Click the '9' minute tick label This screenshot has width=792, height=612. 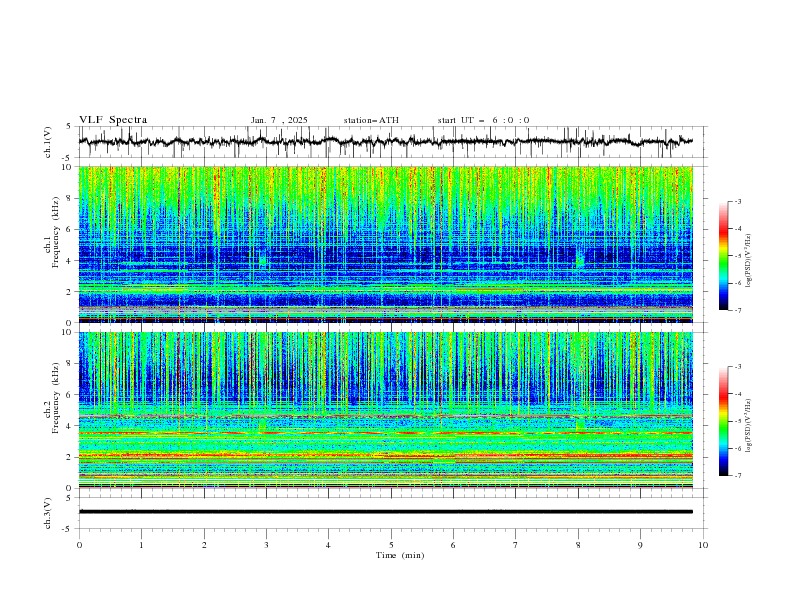click(640, 545)
